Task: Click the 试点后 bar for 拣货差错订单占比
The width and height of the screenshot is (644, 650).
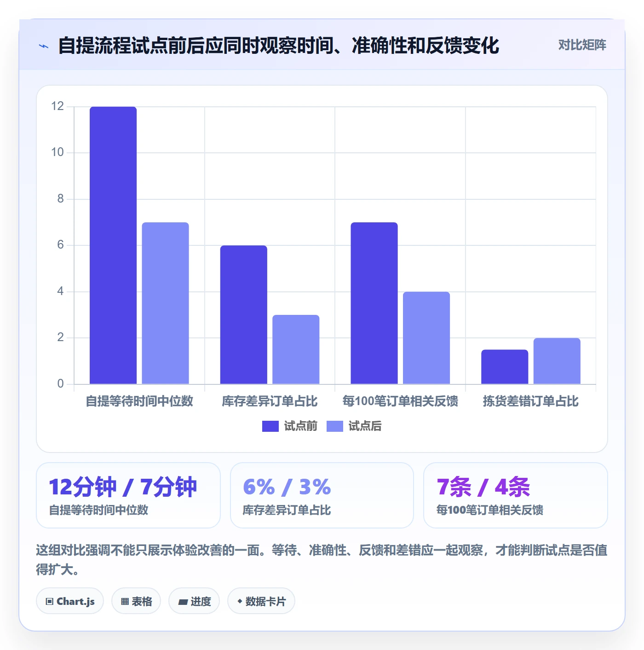Action: (x=557, y=361)
